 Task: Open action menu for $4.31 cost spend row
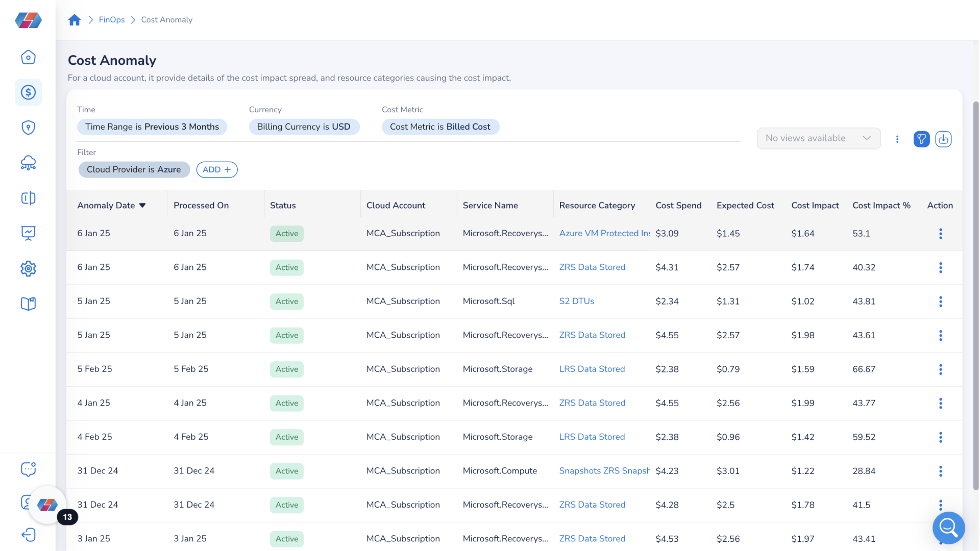940,267
